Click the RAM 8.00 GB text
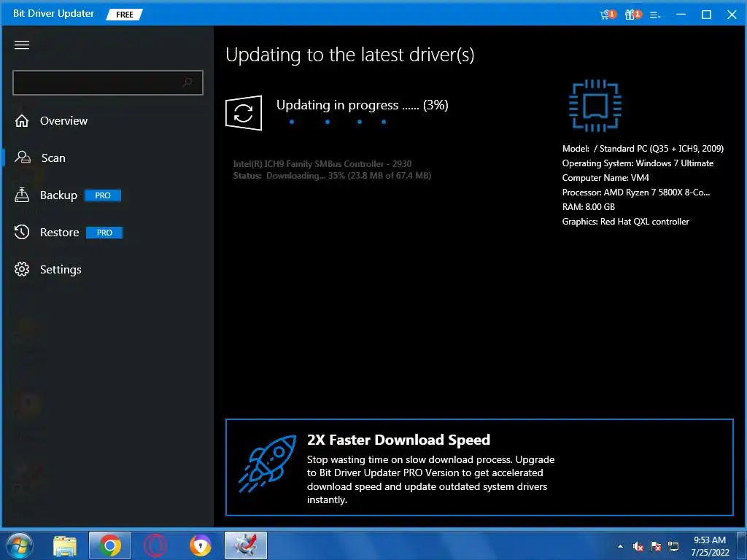Image resolution: width=747 pixels, height=560 pixels. pos(589,207)
